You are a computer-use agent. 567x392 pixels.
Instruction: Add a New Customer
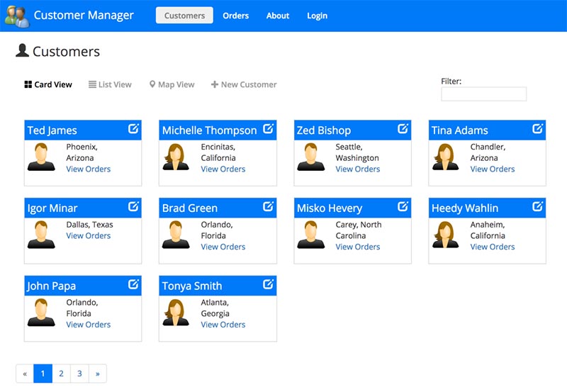tap(244, 84)
